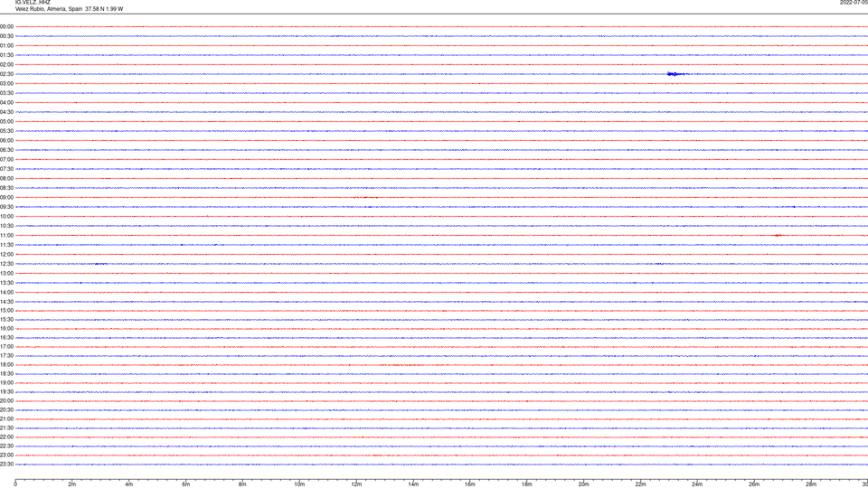Click the 19:00 time label
Screen dimensions: 868x488
pos(6,383)
